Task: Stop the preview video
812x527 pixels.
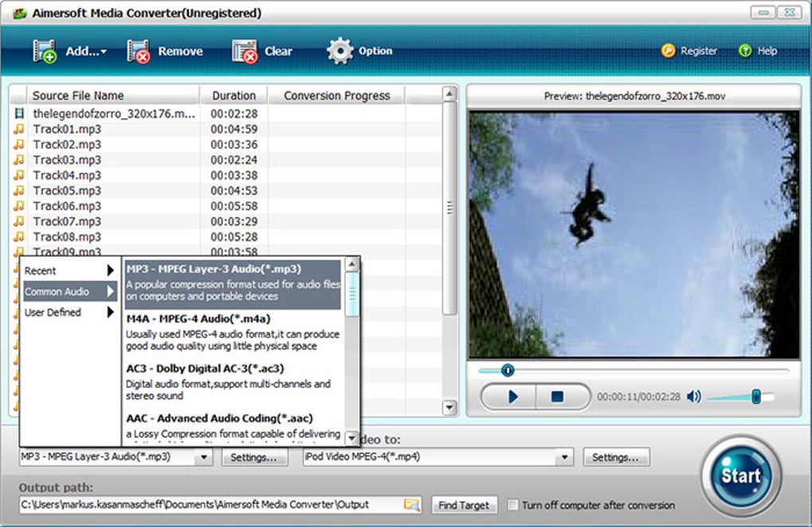Action: 558,397
